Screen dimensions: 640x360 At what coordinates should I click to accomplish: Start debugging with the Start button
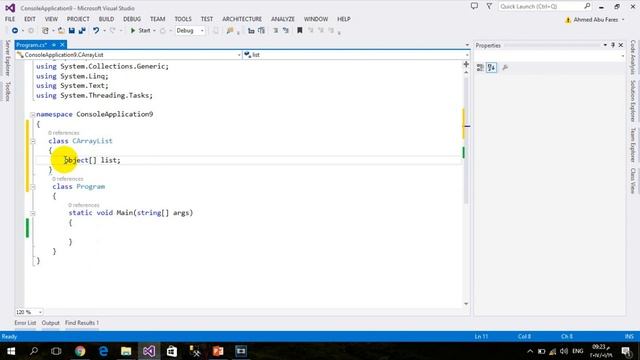click(x=140, y=31)
